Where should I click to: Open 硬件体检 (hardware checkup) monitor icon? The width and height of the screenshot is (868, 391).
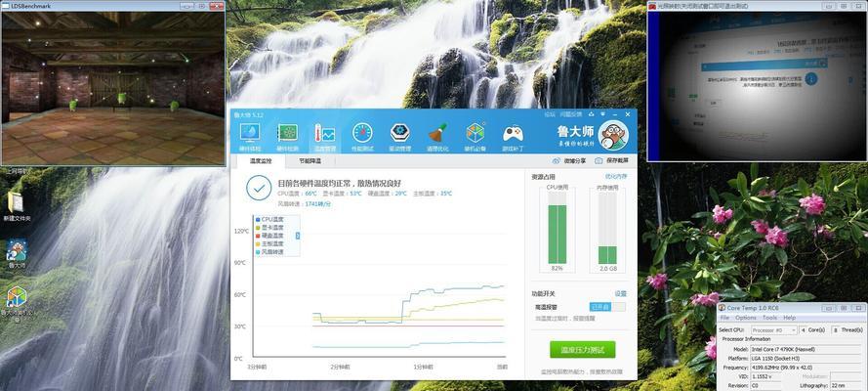[250, 134]
